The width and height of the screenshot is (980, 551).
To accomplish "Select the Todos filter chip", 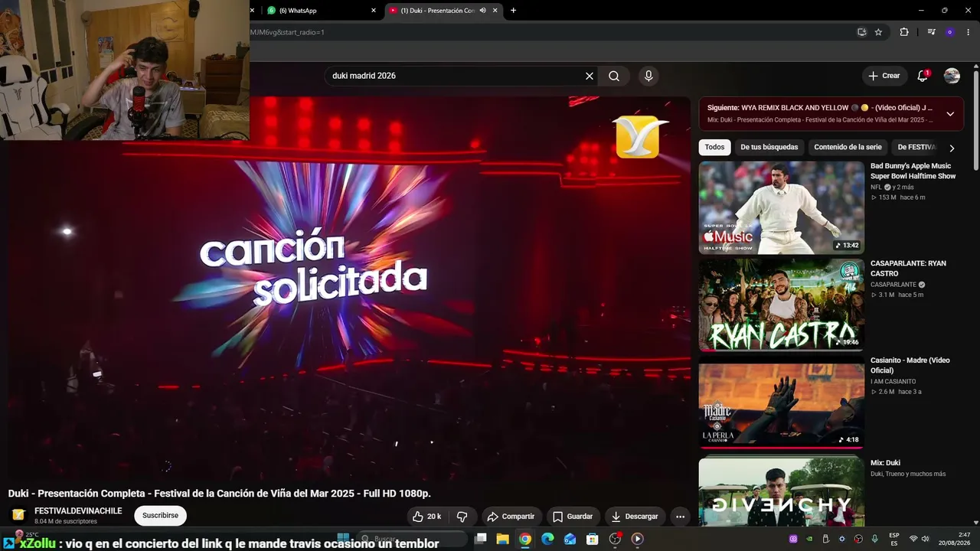I will tap(714, 147).
